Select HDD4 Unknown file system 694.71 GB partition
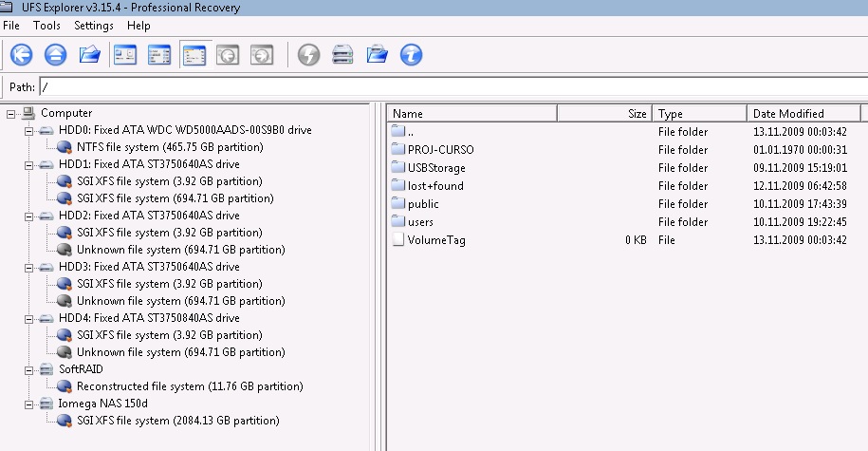 [x=180, y=352]
